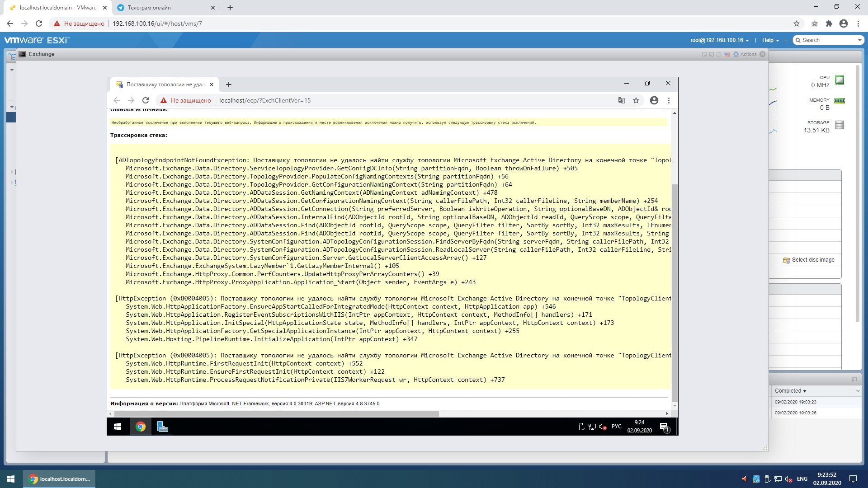The height and width of the screenshot is (488, 868).
Task: Open the profile avatar in the VM browser
Action: tap(654, 100)
